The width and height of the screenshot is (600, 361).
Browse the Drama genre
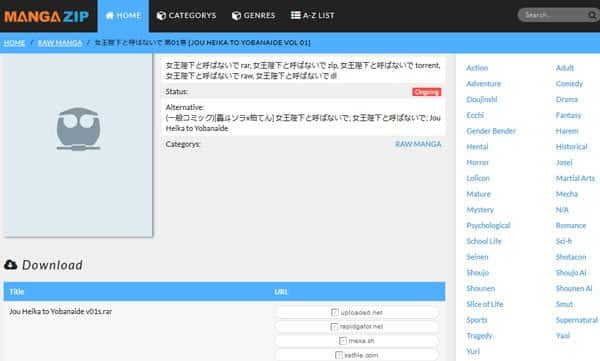(x=566, y=100)
